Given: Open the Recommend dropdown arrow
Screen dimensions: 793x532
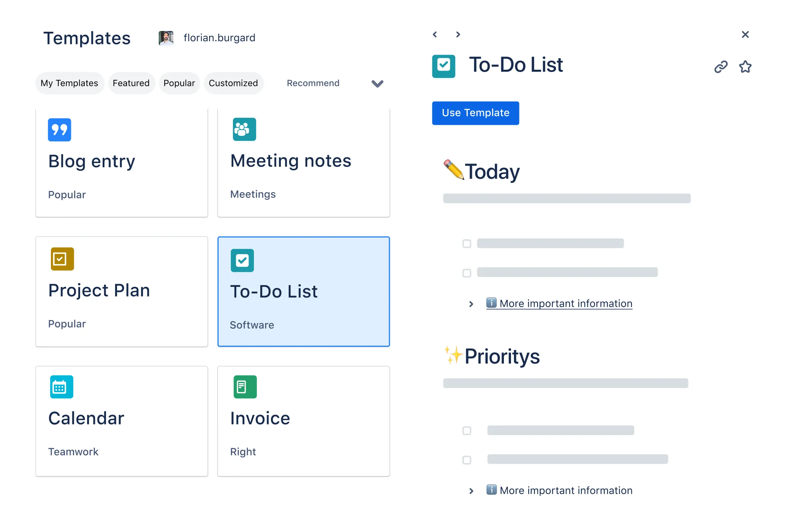Looking at the screenshot, I should coord(377,83).
